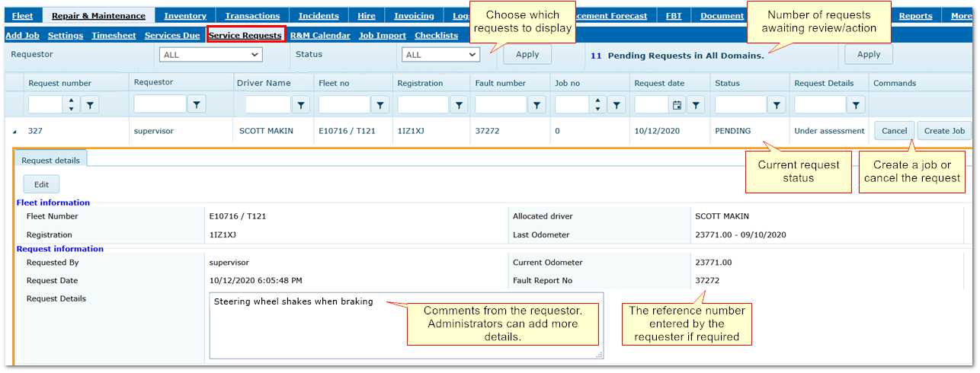Open the Requestor ALL dropdown
The width and height of the screenshot is (980, 373).
pos(210,55)
